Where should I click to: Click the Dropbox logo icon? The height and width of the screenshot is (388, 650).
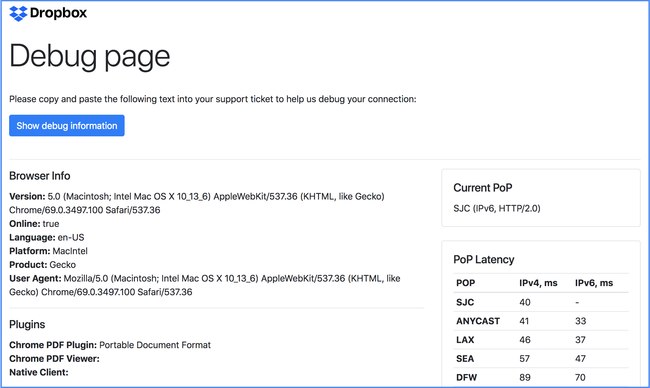(18, 13)
